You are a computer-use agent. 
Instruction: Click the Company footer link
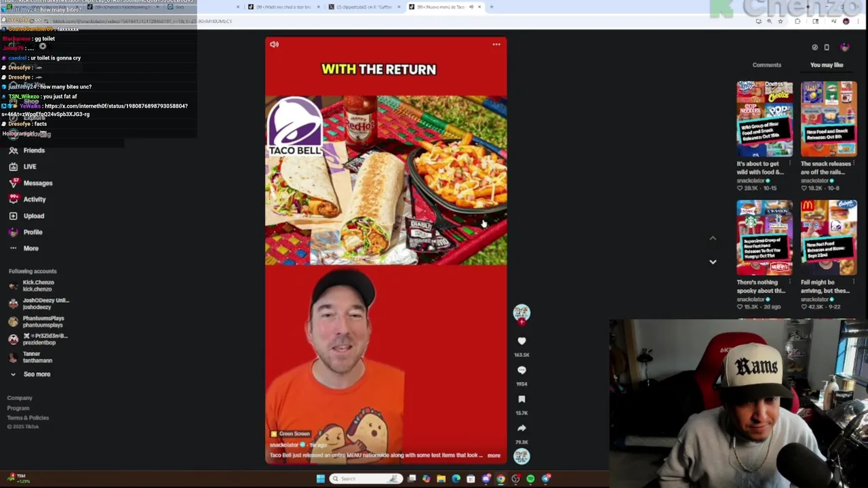tap(20, 398)
